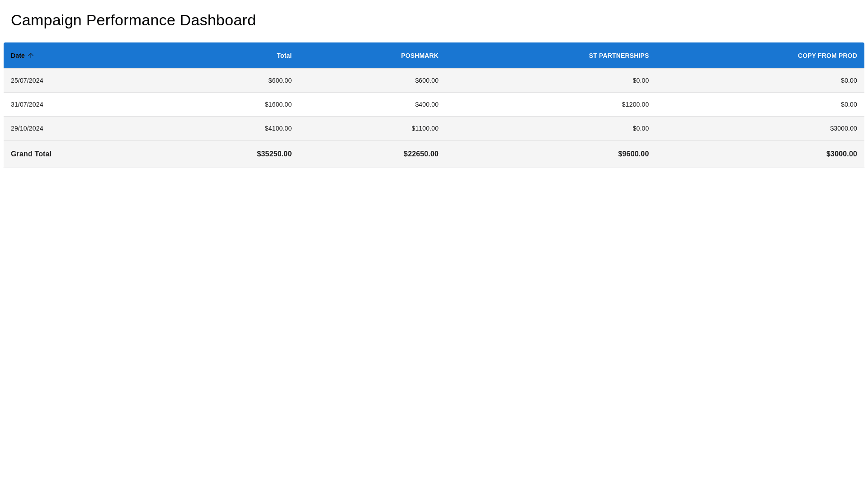Click the COPY FROM PROD header
The image size is (868, 488).
pyautogui.click(x=827, y=56)
